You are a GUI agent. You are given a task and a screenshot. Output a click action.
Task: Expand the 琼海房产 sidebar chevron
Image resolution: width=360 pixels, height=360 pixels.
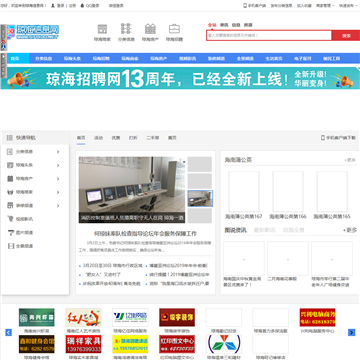(x=58, y=179)
